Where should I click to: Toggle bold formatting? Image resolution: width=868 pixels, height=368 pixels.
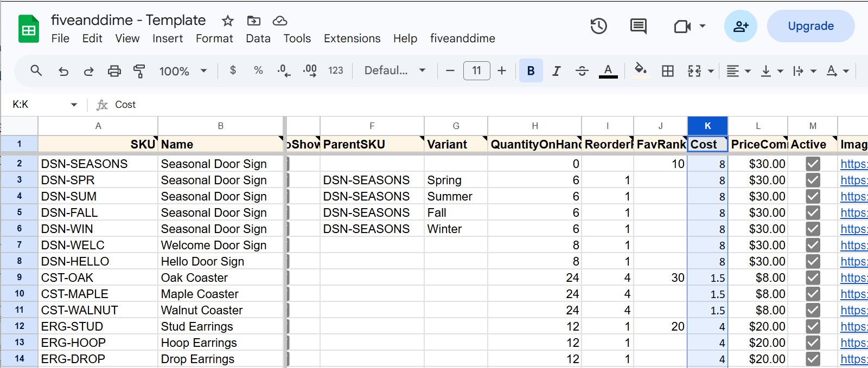click(531, 71)
